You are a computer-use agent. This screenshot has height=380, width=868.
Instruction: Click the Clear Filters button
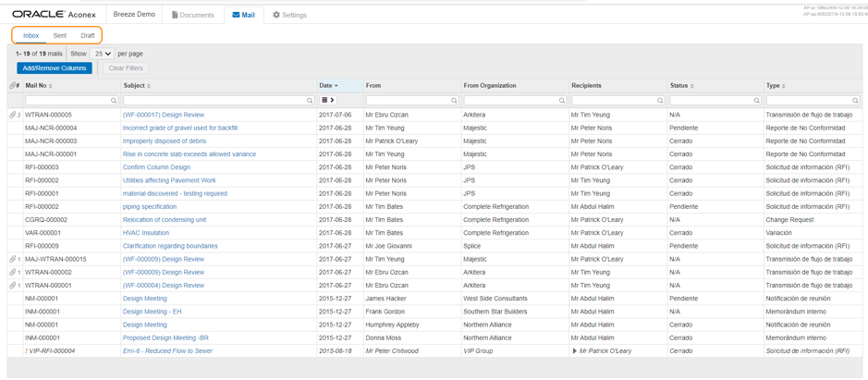[126, 68]
